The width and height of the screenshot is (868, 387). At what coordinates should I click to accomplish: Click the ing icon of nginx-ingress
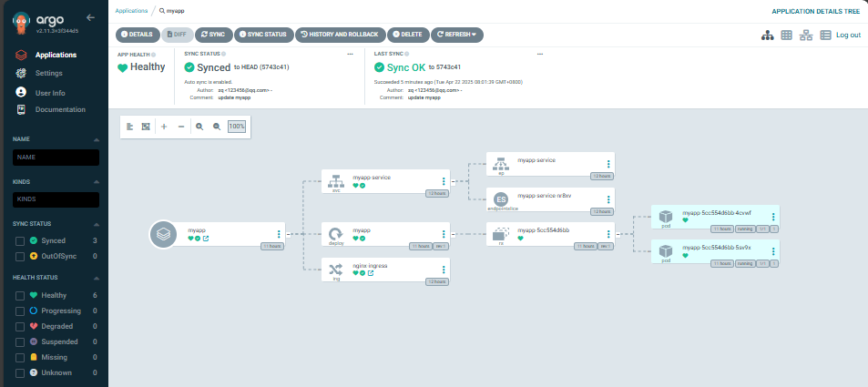pyautogui.click(x=336, y=269)
